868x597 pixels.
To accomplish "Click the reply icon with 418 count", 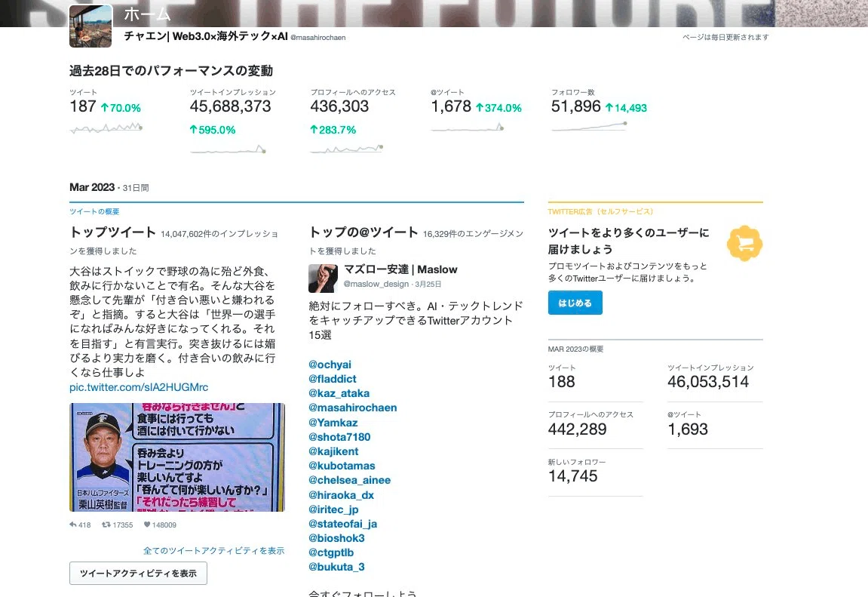I will tap(72, 525).
